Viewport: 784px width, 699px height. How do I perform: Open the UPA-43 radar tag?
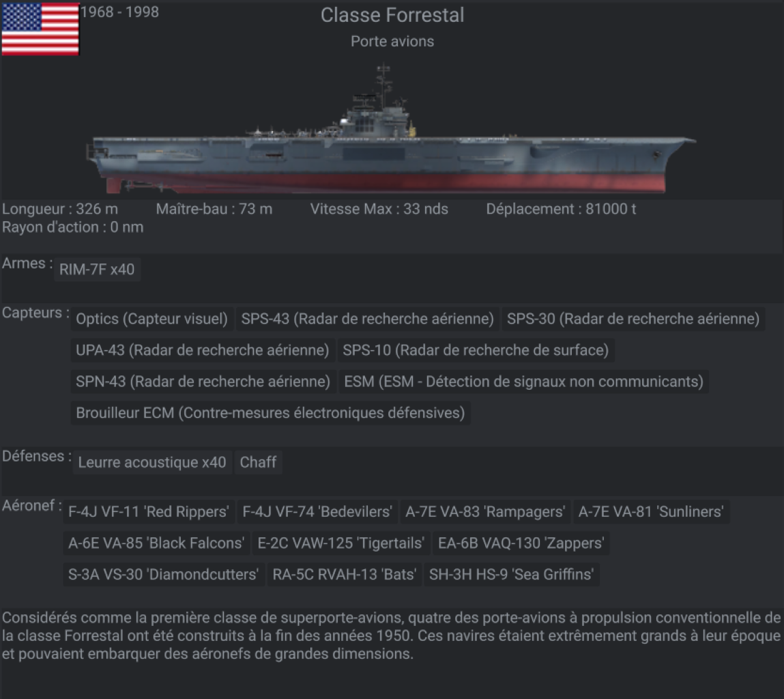point(203,350)
